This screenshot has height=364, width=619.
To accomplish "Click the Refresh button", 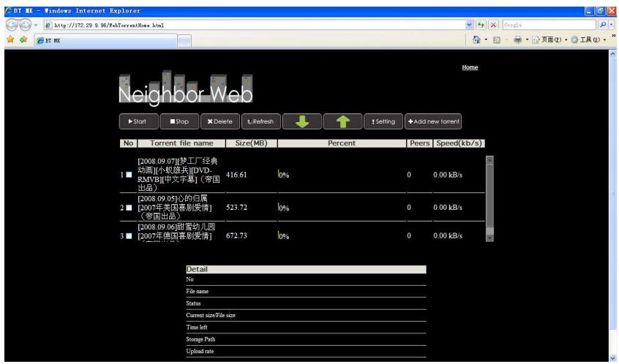I will [261, 121].
